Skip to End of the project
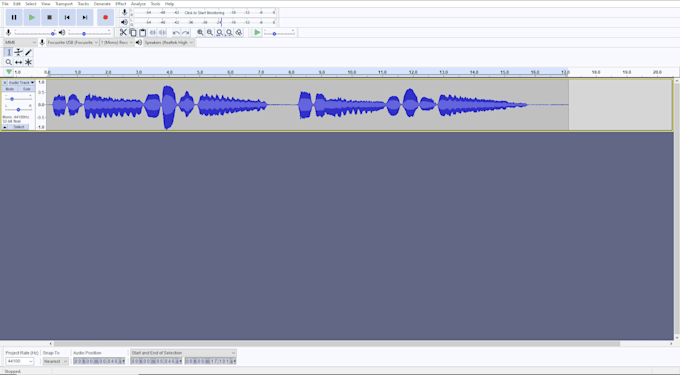The height and width of the screenshot is (375, 680). tap(85, 17)
